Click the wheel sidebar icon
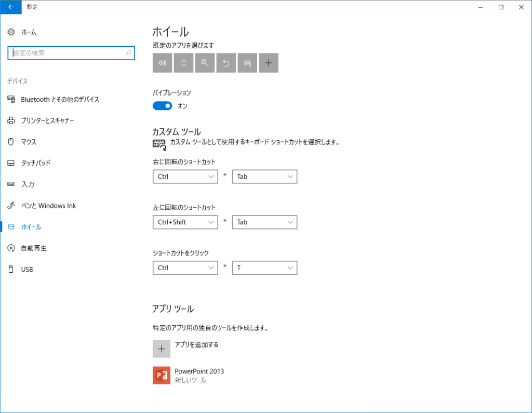 [x=11, y=227]
